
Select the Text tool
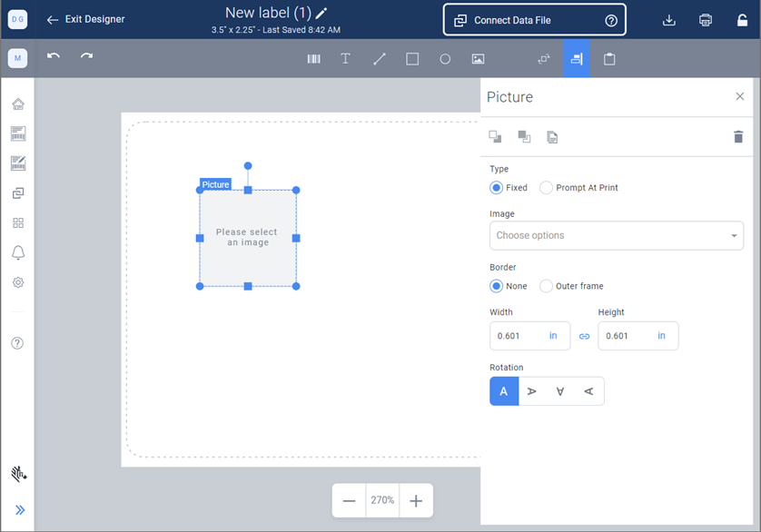[x=345, y=59]
